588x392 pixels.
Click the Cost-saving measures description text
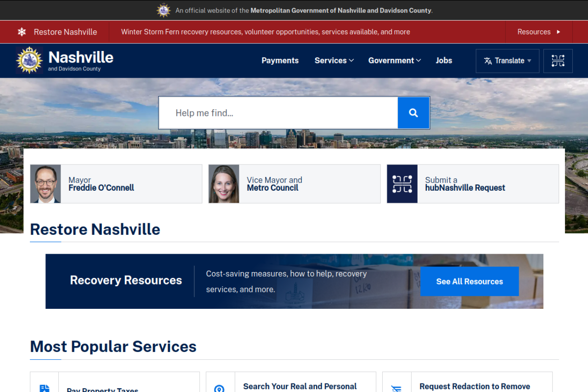(287, 282)
